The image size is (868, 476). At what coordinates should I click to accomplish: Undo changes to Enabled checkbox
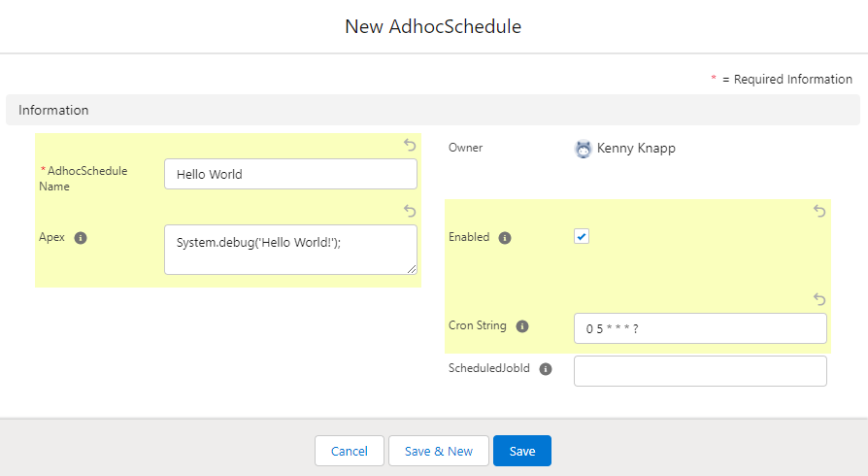coord(819,211)
